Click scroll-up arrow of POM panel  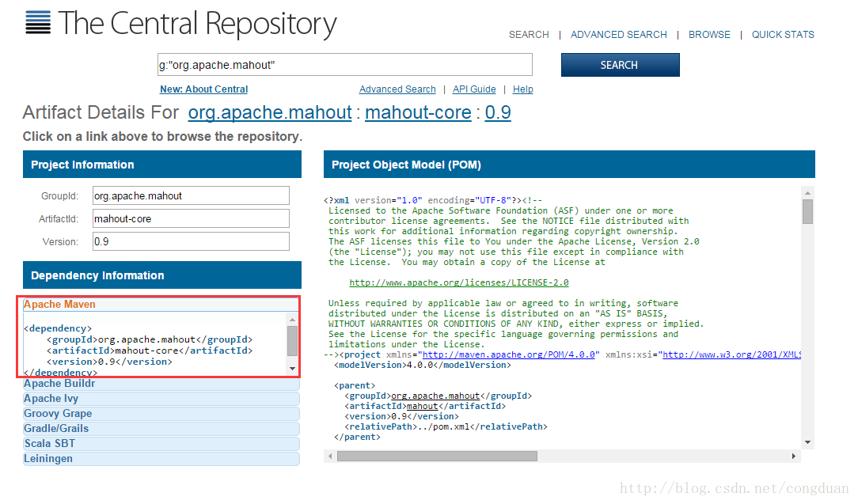pyautogui.click(x=807, y=193)
